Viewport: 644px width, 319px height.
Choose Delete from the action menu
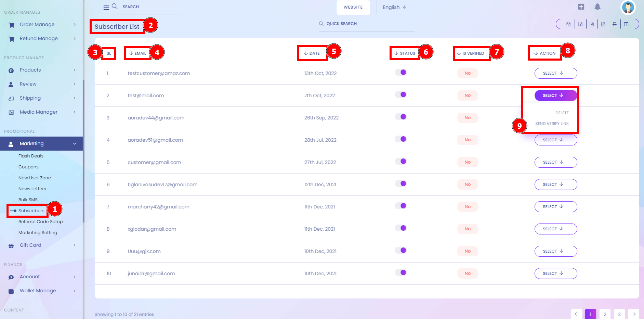tap(562, 113)
